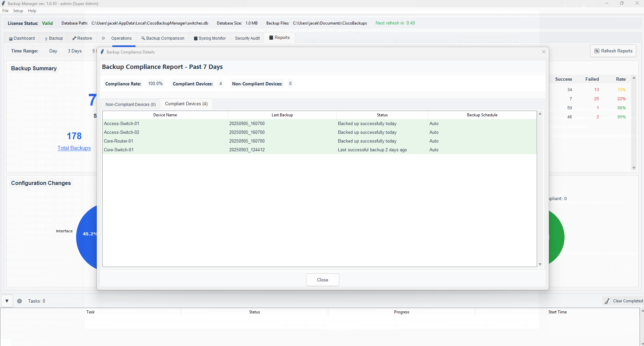Select the Access-Switch-01 row
The height and width of the screenshot is (346, 644).
coord(319,123)
